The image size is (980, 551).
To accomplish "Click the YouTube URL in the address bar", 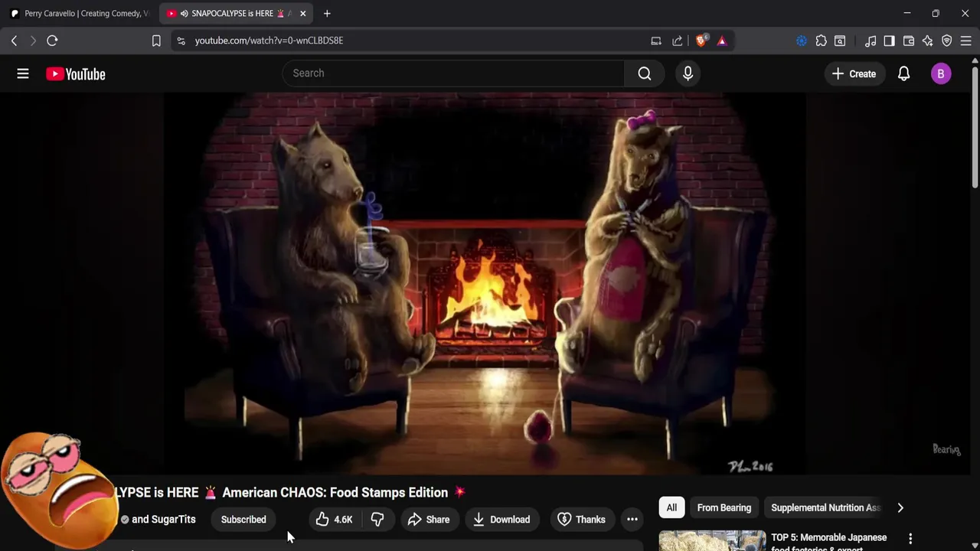I will (x=269, y=41).
